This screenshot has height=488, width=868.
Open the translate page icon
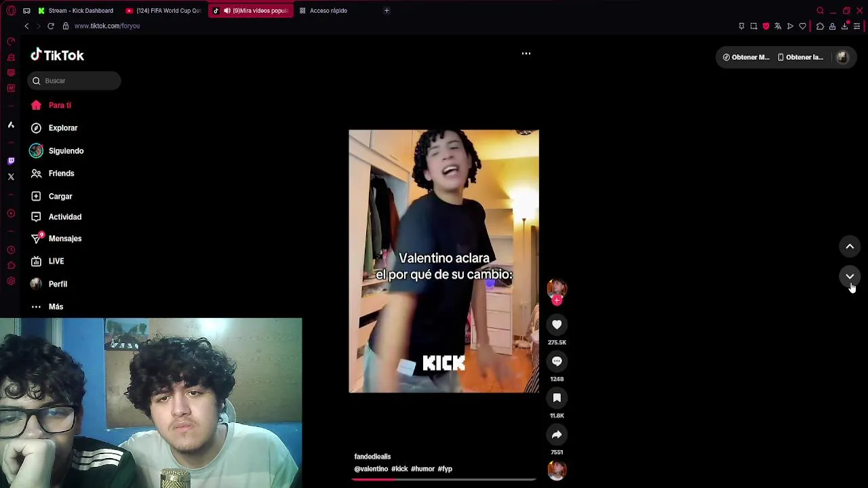click(x=778, y=26)
